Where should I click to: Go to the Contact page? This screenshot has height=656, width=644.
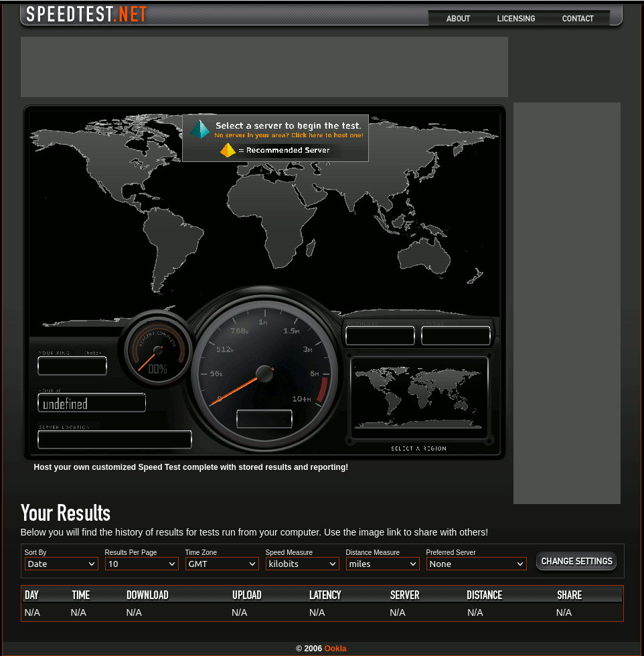coord(578,19)
